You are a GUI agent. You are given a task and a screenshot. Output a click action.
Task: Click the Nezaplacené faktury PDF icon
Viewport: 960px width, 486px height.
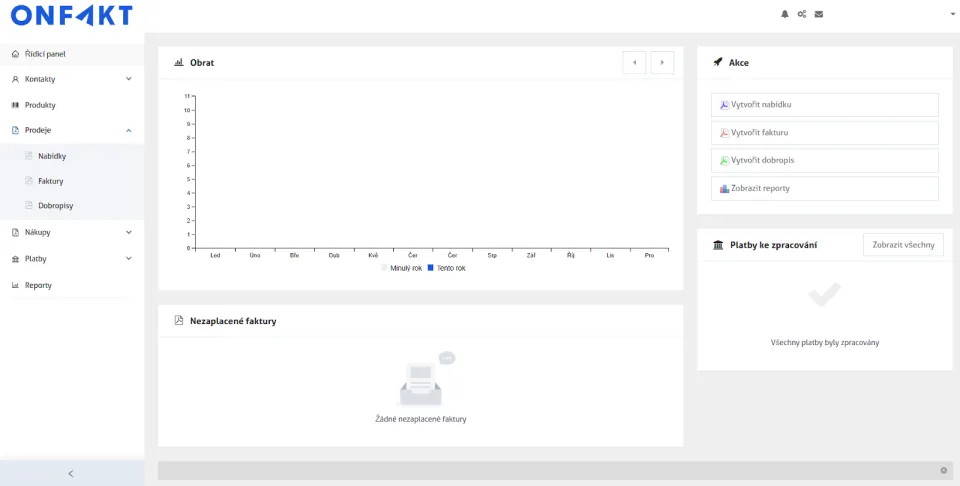point(179,320)
